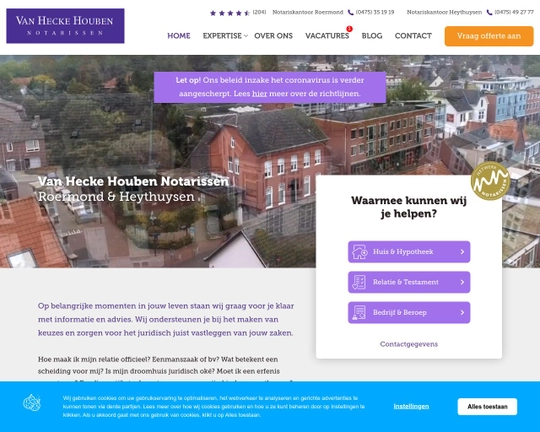This screenshot has width=540, height=432.
Task: Click the document icon on Bedrijf & Beroep
Action: (359, 312)
